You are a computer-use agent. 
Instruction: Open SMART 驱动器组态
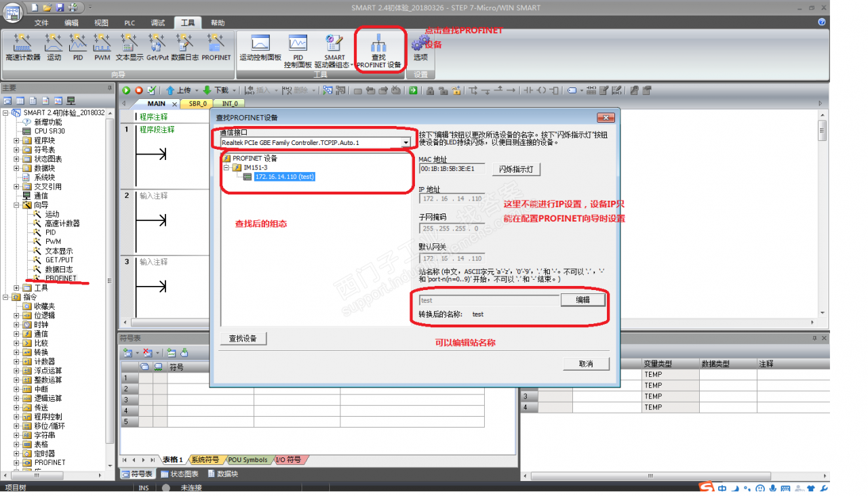334,51
